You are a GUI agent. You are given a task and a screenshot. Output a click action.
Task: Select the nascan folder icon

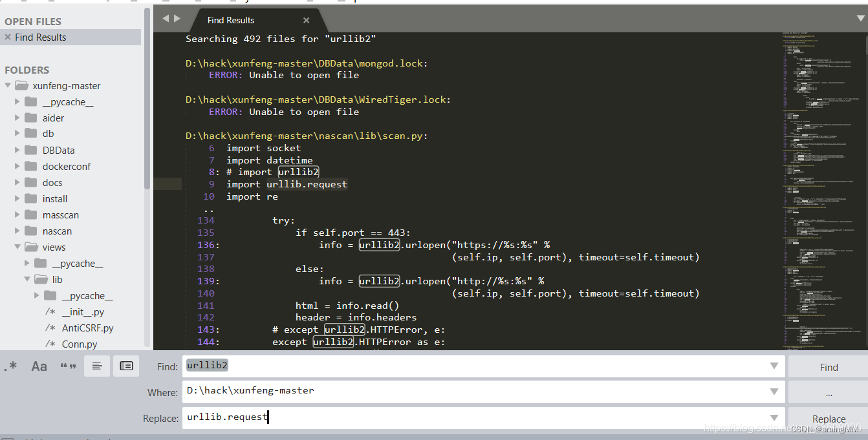31,231
